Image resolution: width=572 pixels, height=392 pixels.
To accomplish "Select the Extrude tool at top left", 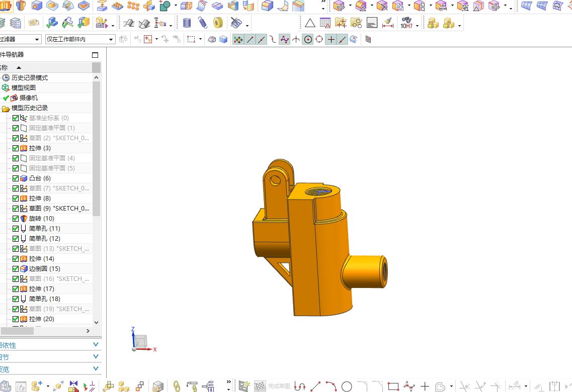I will [6, 6].
